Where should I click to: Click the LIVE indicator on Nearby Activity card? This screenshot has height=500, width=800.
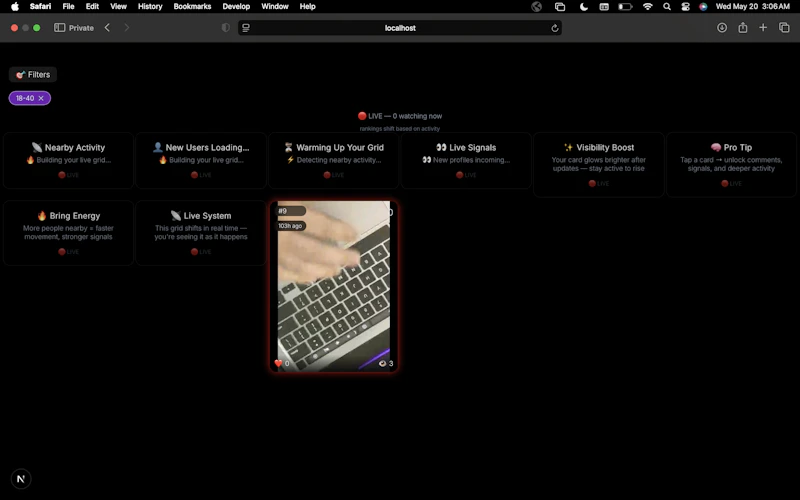68,175
